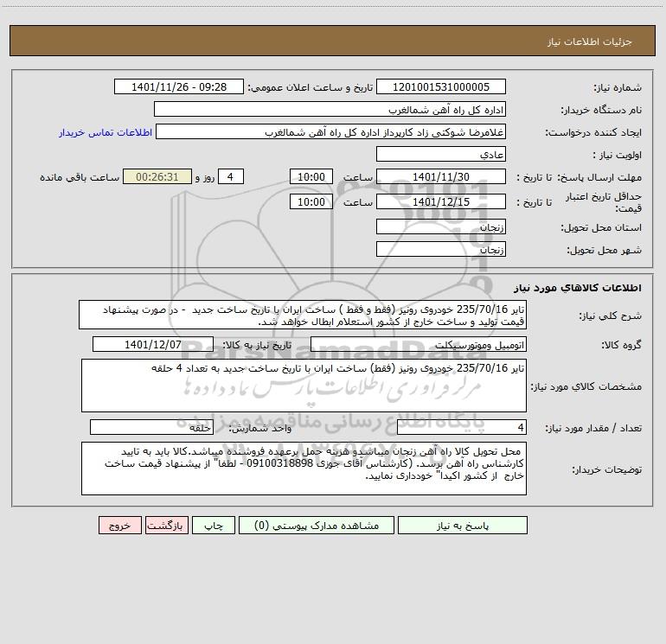Click the general description text area
This screenshot has width=666, height=644.
tap(303, 315)
